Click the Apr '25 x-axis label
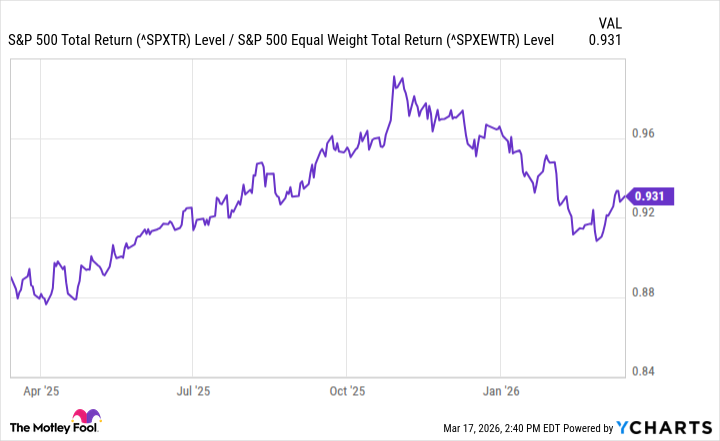The image size is (720, 441). [x=40, y=390]
